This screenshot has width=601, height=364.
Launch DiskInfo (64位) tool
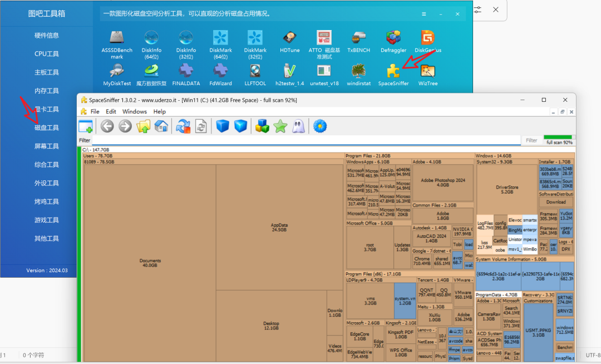click(151, 45)
